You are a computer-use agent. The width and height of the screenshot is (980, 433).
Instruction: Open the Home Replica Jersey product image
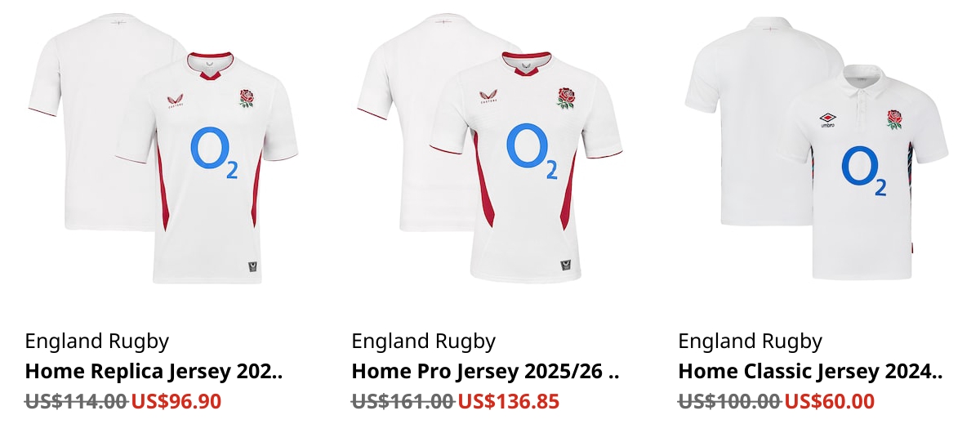point(163,149)
